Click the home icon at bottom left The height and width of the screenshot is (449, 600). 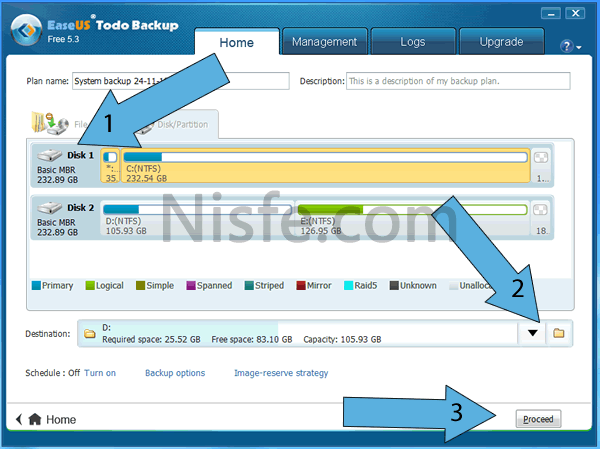coord(35,420)
